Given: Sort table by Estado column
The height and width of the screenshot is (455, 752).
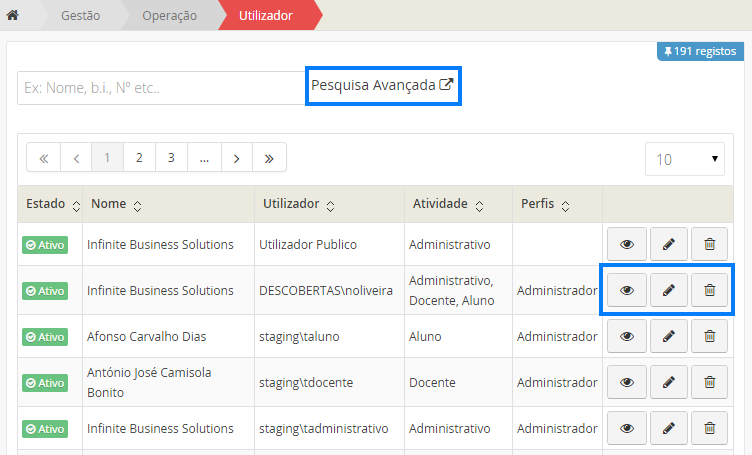Looking at the screenshot, I should [50, 204].
